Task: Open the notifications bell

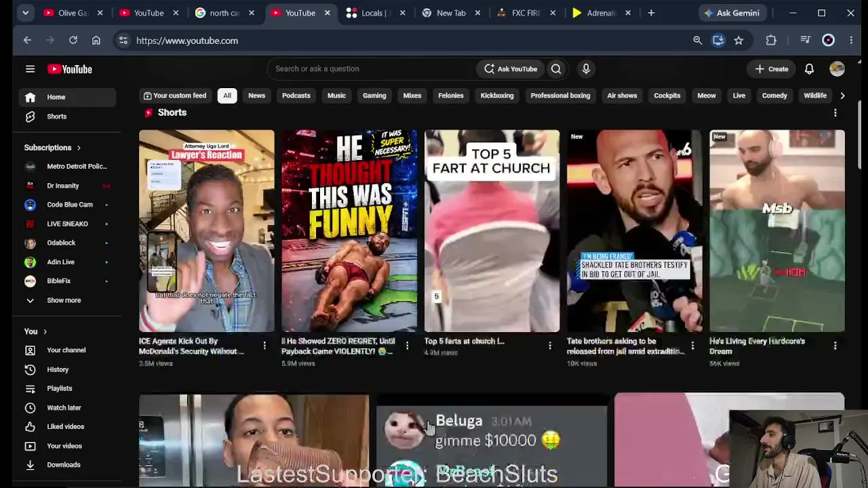Action: tap(809, 68)
